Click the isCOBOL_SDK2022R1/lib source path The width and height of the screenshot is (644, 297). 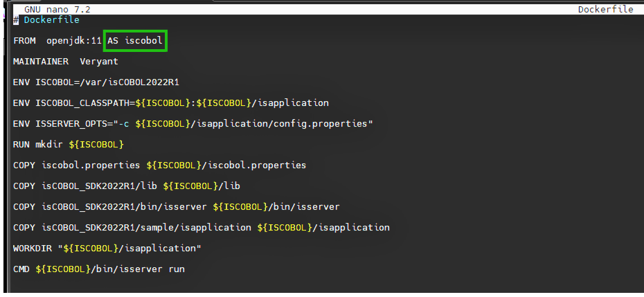[102, 186]
